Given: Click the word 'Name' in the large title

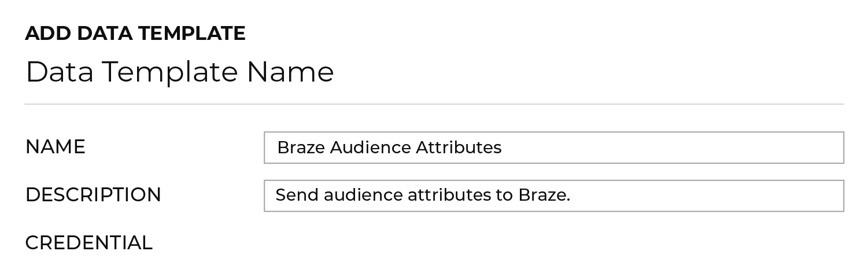Looking at the screenshot, I should tap(291, 72).
